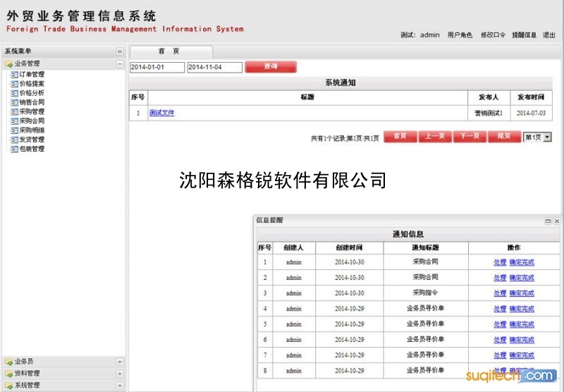
Task: Open 价格提案 in the menu tree
Action: coord(32,84)
